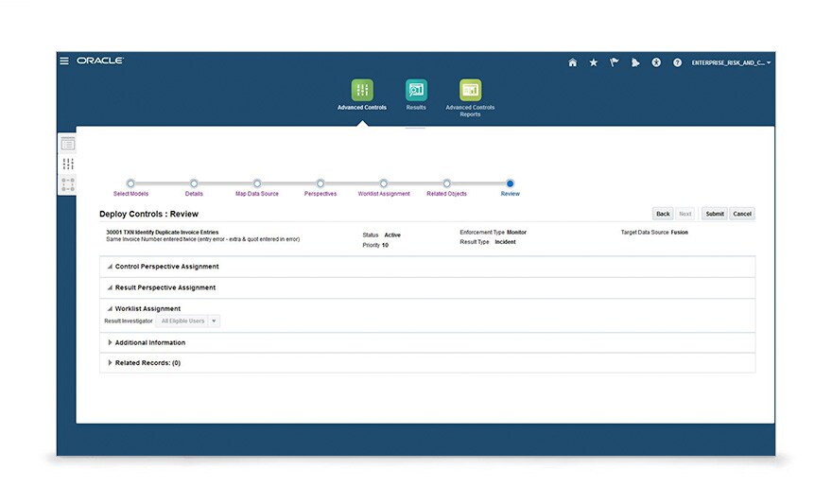Open Advanced Controls Reports icon
Screen dimensions: 832x504
coord(470,90)
